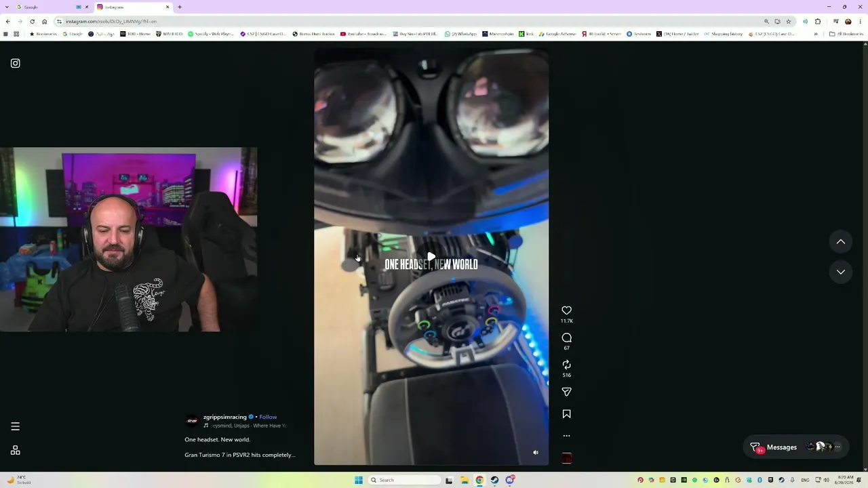Click the taskbar Search box
The image size is (868, 488).
tap(405, 480)
